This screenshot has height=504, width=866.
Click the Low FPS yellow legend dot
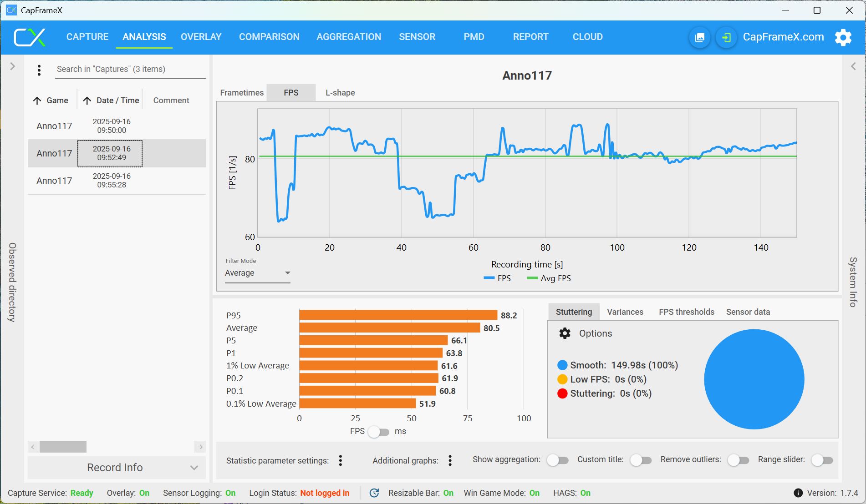562,379
